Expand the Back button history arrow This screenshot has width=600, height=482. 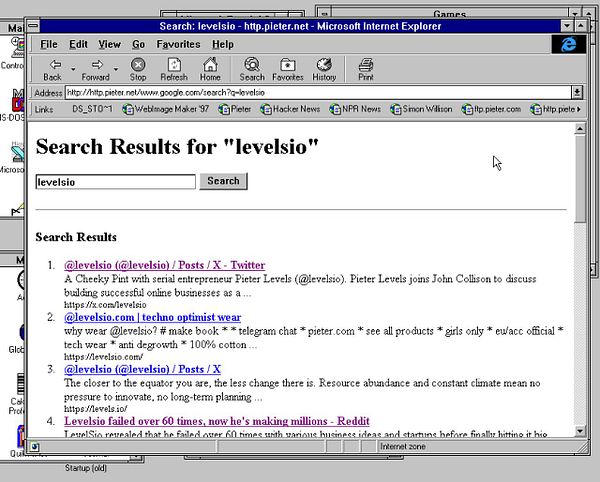73,69
